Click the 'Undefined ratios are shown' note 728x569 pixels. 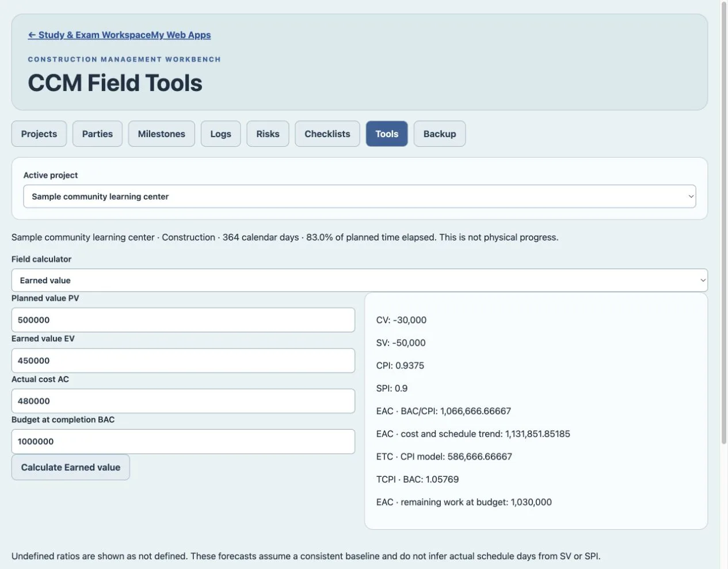pyautogui.click(x=306, y=556)
